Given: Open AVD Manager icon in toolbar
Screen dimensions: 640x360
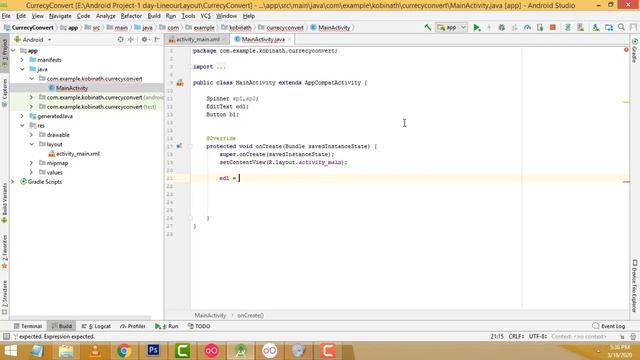Looking at the screenshot, I should click(580, 27).
